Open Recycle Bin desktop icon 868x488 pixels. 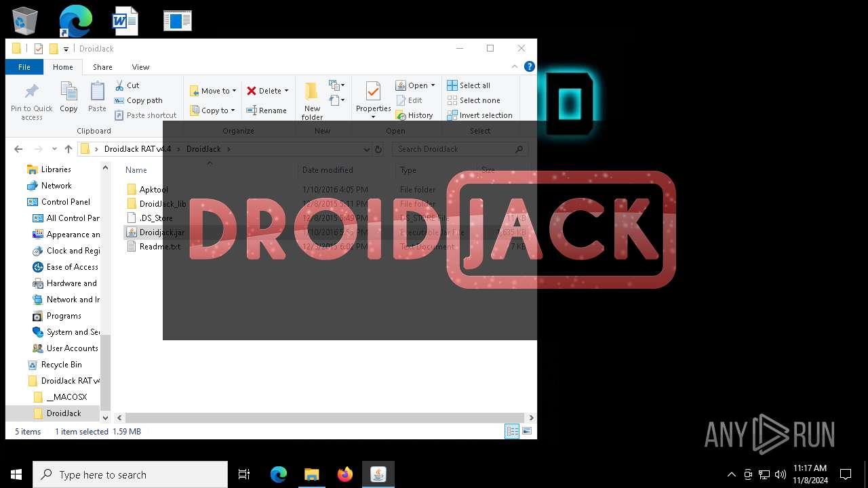pyautogui.click(x=25, y=21)
